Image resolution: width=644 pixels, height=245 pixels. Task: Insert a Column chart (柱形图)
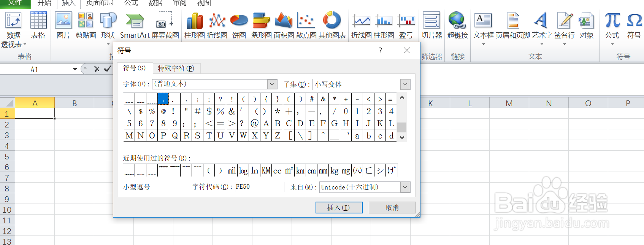click(x=195, y=25)
